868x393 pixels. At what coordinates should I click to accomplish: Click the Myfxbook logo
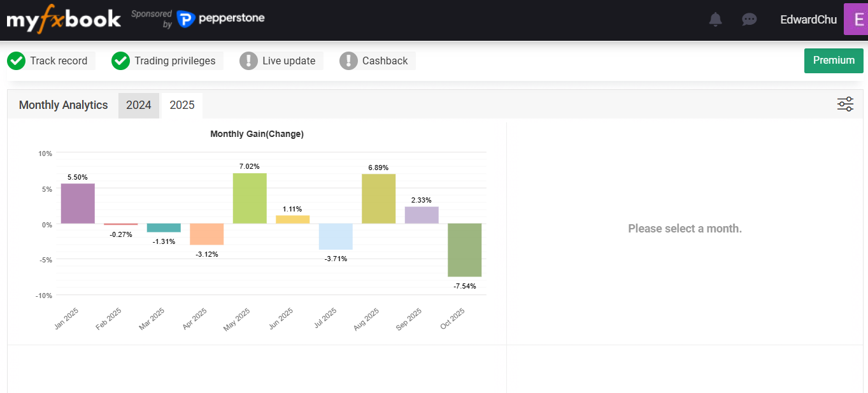click(x=64, y=20)
